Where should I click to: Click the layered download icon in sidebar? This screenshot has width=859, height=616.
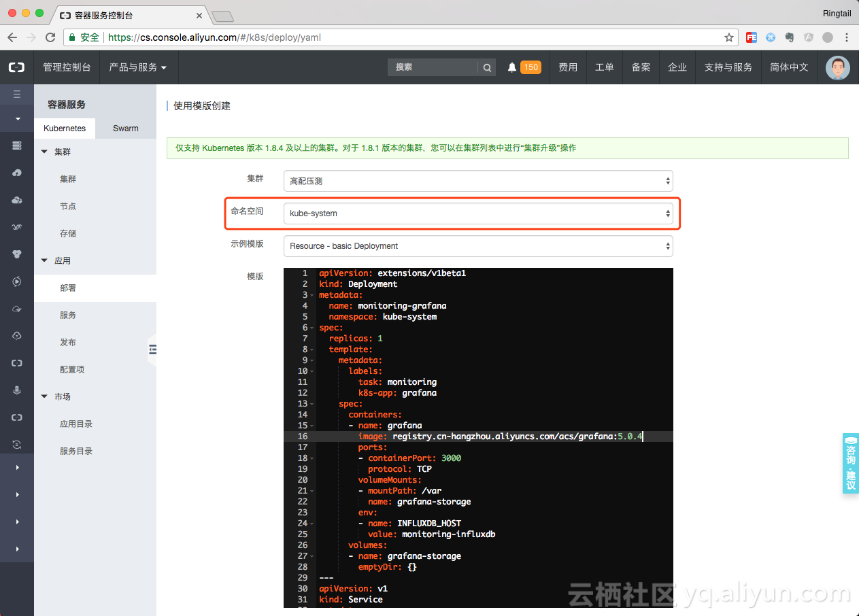click(x=17, y=390)
